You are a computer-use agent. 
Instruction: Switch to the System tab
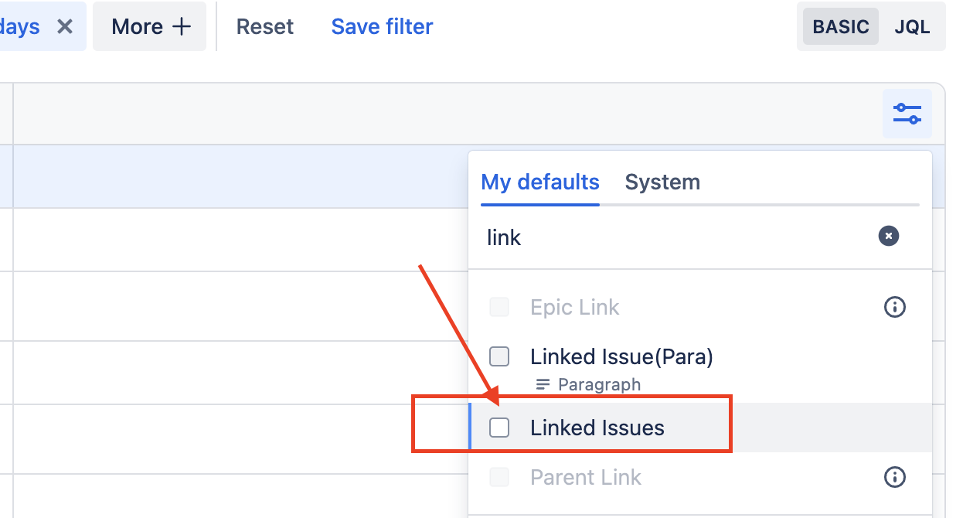[x=662, y=182]
